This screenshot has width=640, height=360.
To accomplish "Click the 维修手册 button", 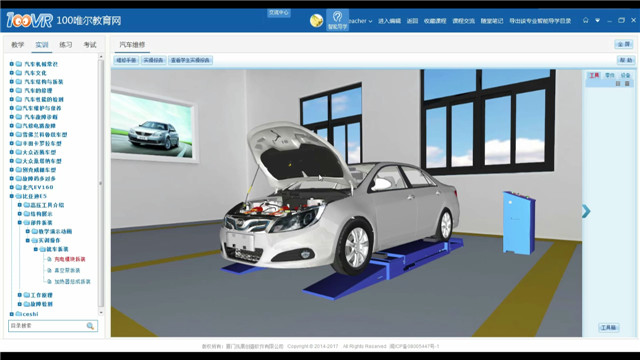I will (x=126, y=60).
